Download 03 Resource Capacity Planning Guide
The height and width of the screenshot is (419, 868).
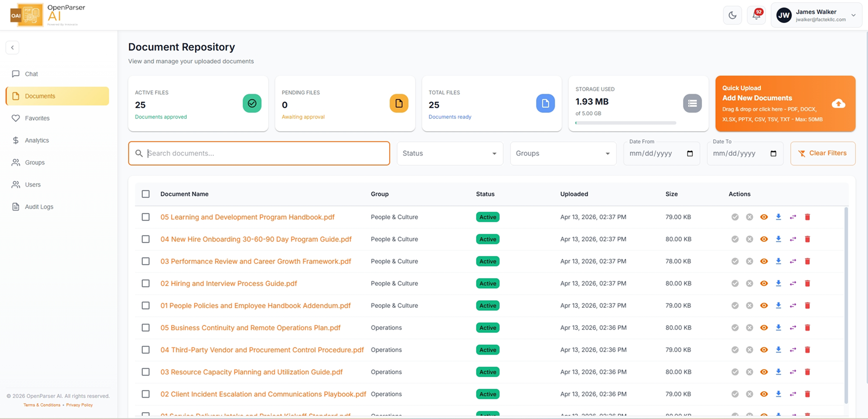(778, 372)
